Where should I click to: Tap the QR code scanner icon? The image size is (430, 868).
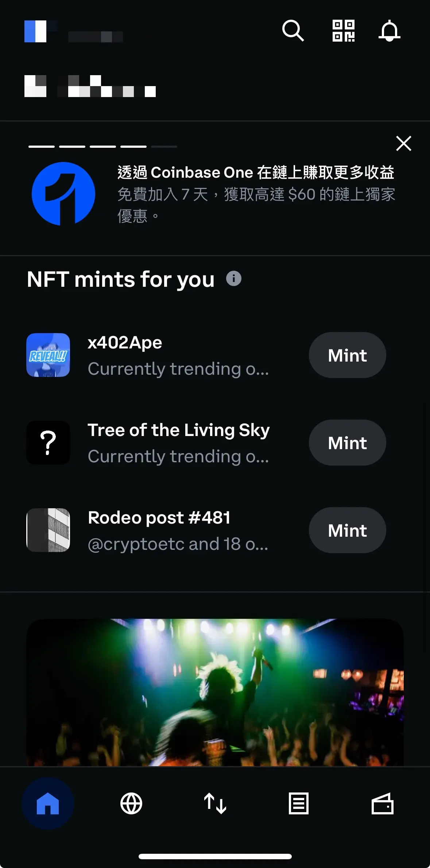tap(343, 31)
